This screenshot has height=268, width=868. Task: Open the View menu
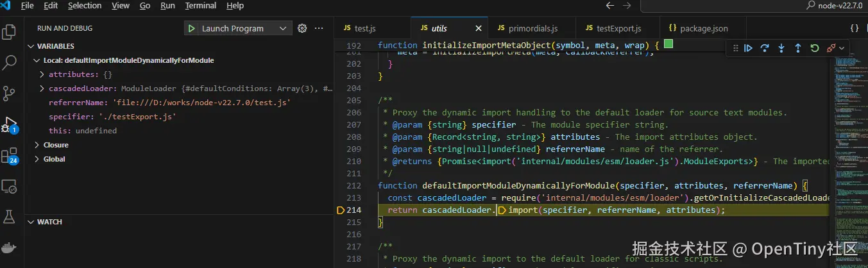121,6
